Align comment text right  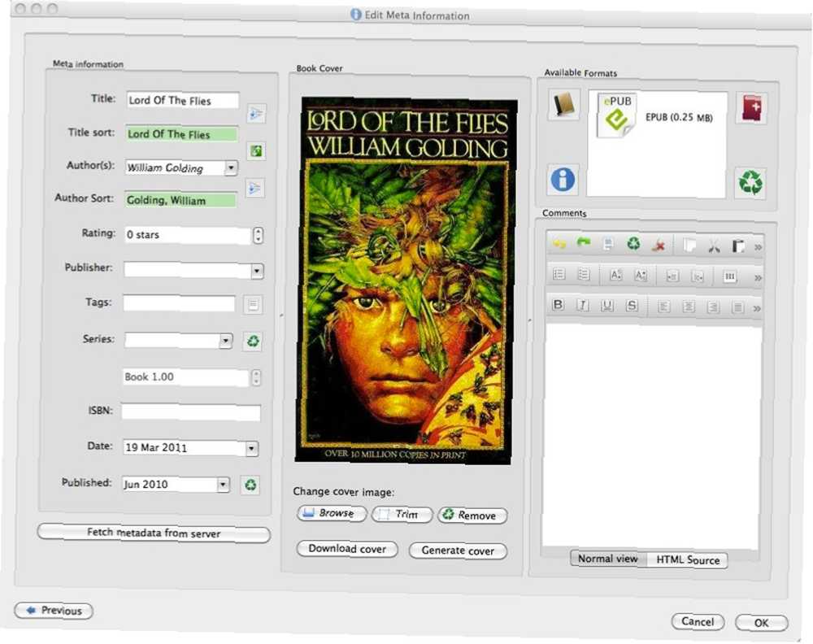713,307
